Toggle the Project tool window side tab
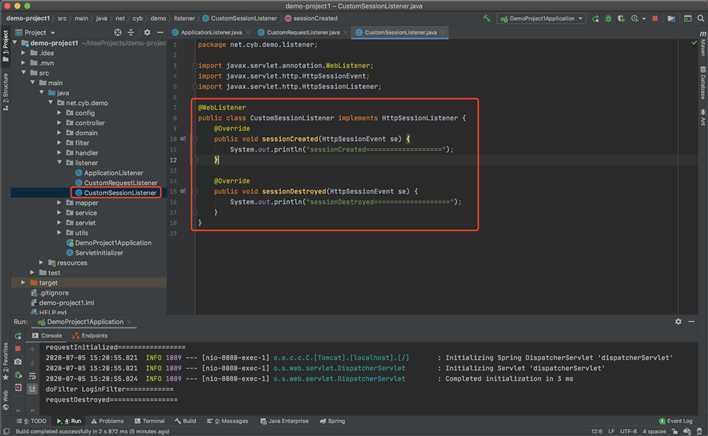Image resolution: width=708 pixels, height=436 pixels. pos(5,46)
